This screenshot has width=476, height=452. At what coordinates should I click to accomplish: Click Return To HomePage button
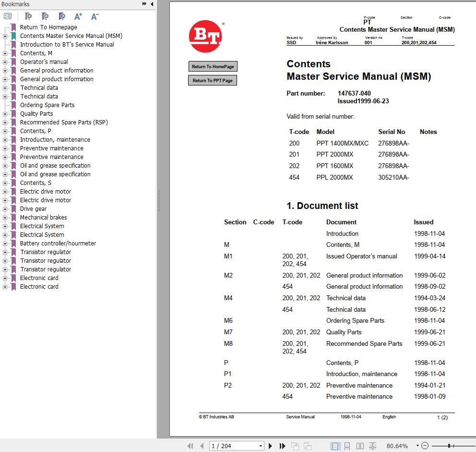click(x=213, y=67)
